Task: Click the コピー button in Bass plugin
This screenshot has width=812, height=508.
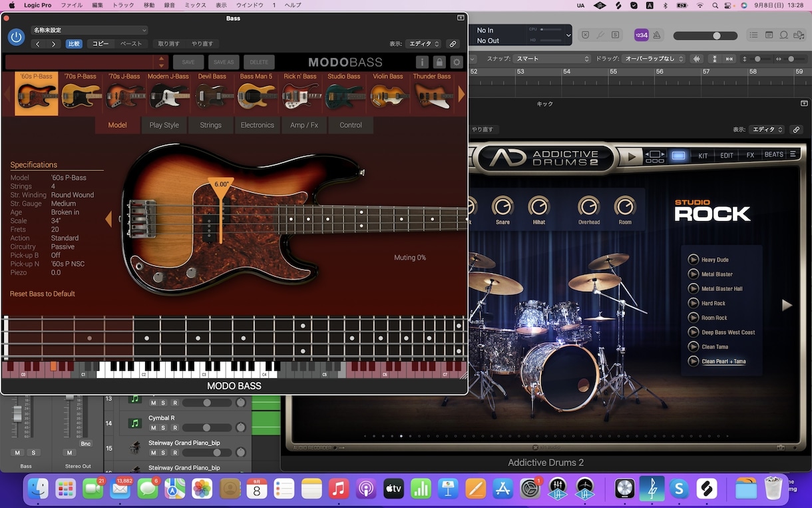Action: point(101,44)
